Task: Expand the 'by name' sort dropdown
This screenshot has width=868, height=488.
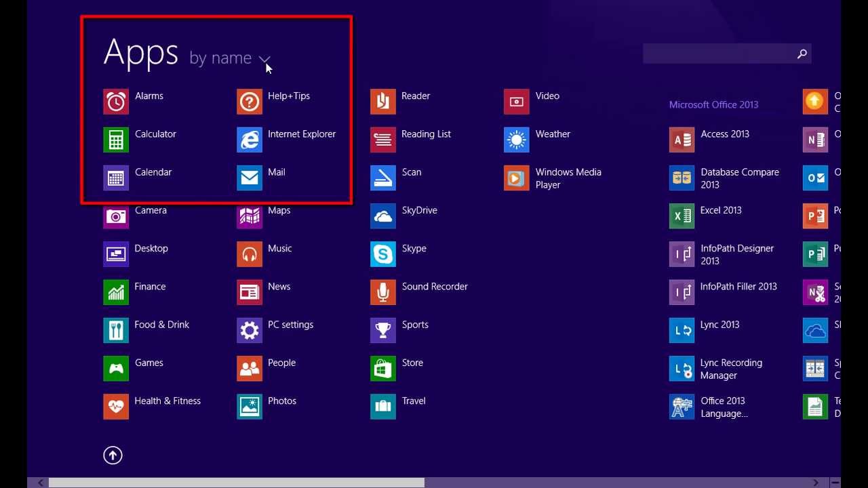Action: [230, 58]
